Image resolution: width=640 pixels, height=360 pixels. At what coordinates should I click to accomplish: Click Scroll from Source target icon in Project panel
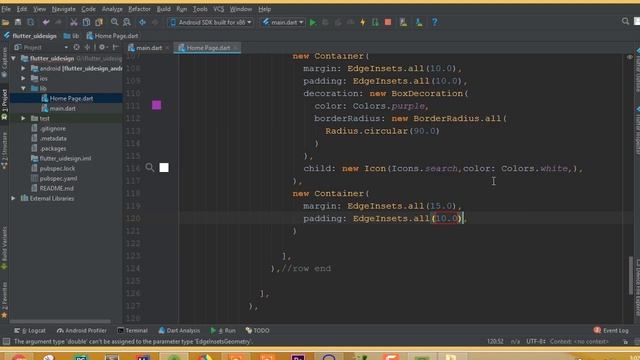76,47
